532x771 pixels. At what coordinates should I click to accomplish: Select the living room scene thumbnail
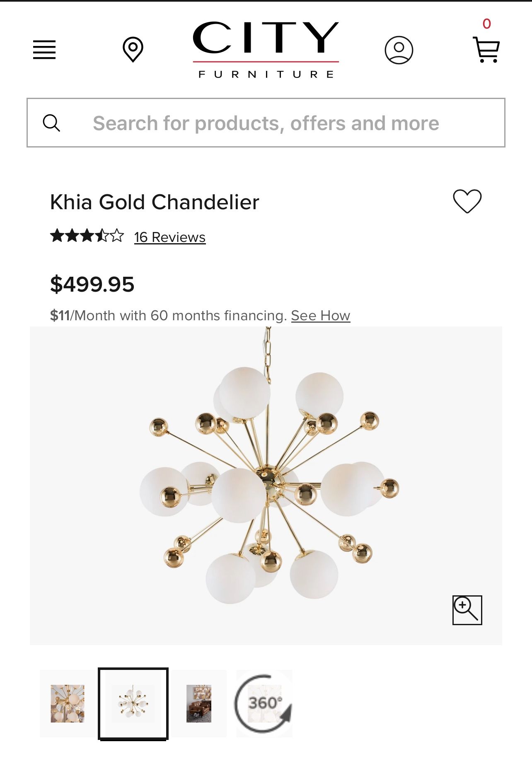[x=199, y=703]
